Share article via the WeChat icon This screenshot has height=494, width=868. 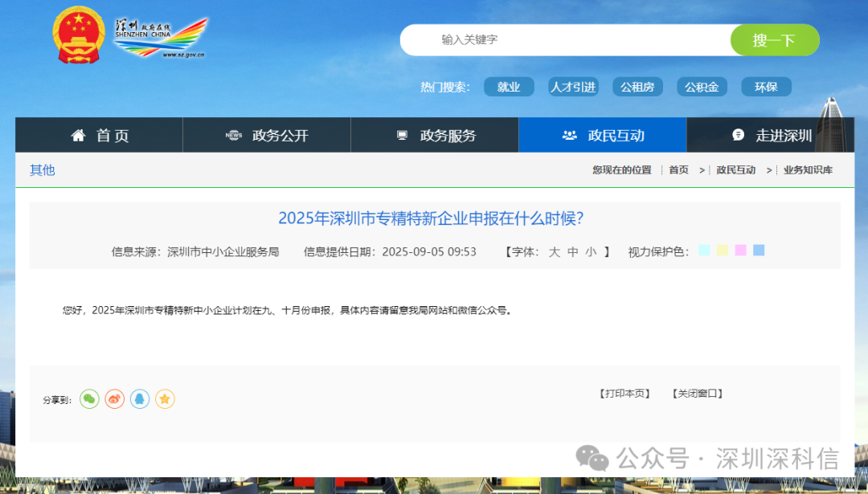point(89,399)
